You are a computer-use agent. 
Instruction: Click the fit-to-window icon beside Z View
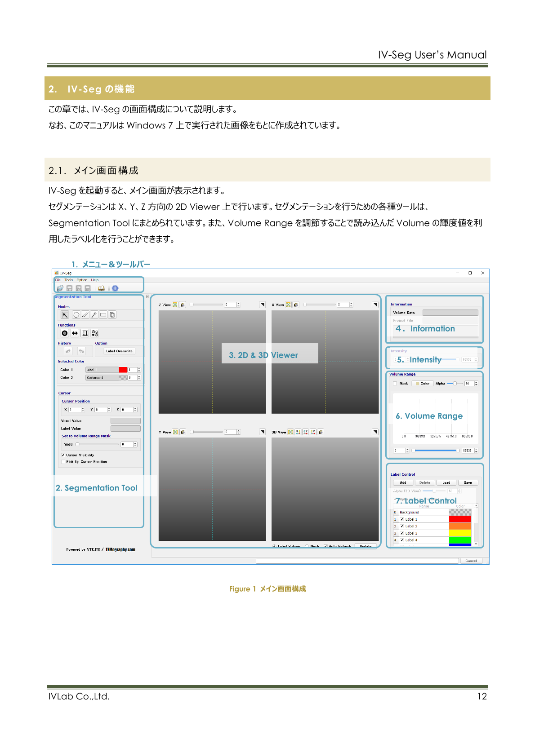175,305
